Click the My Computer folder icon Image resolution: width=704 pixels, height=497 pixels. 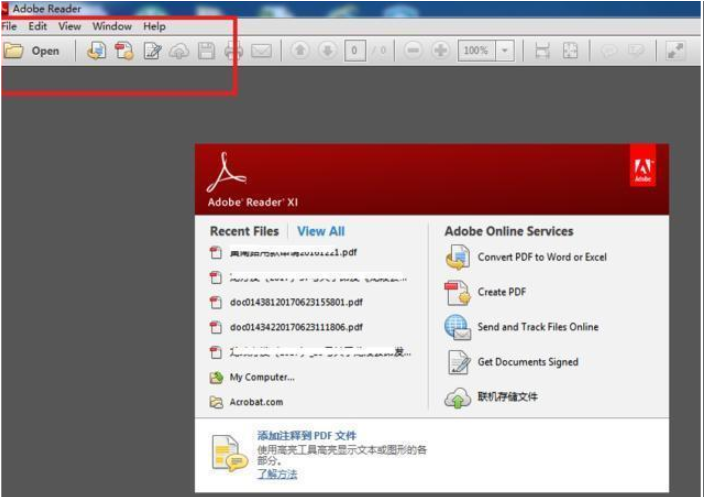coord(216,378)
